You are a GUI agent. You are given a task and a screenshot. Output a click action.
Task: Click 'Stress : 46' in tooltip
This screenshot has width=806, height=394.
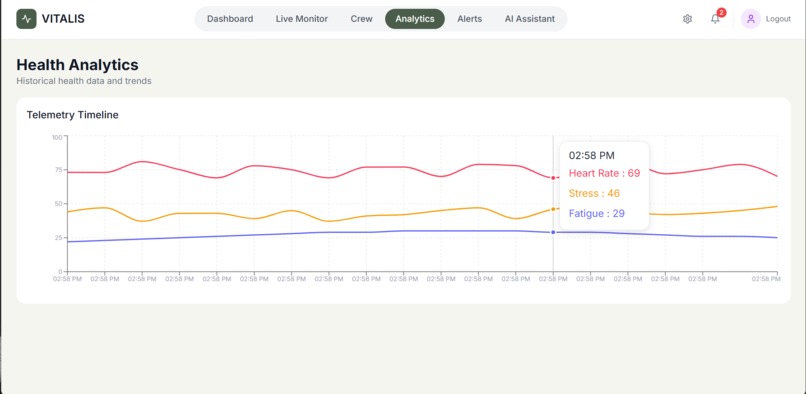pos(594,193)
